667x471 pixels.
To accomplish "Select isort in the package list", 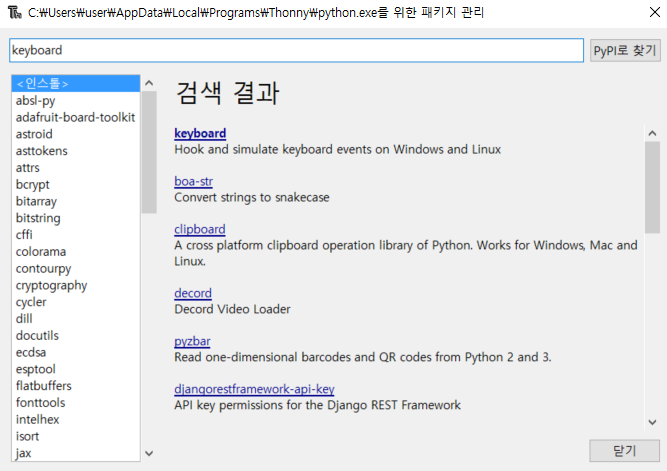I will pos(76,436).
